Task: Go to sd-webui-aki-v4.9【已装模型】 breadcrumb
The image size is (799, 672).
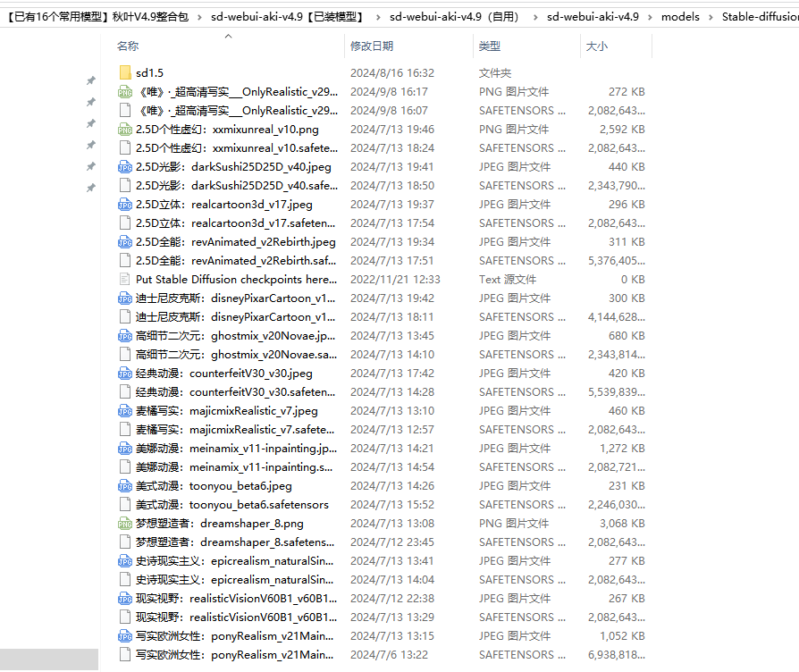Action: 289,17
